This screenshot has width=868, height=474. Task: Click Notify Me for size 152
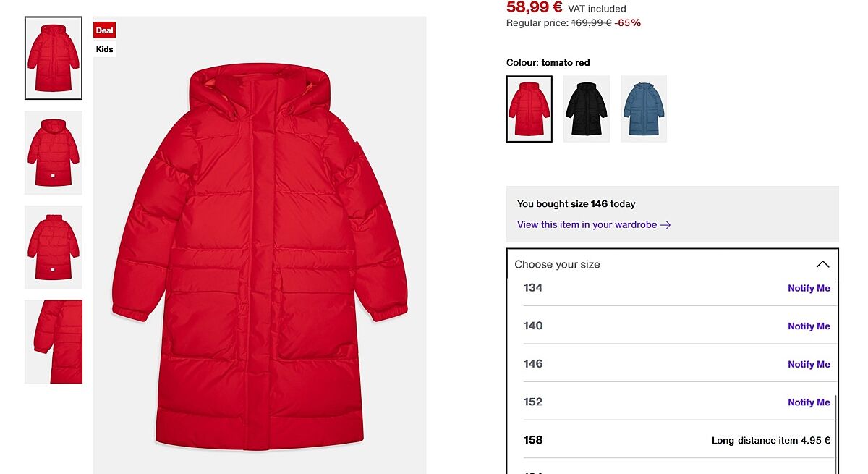[809, 402]
